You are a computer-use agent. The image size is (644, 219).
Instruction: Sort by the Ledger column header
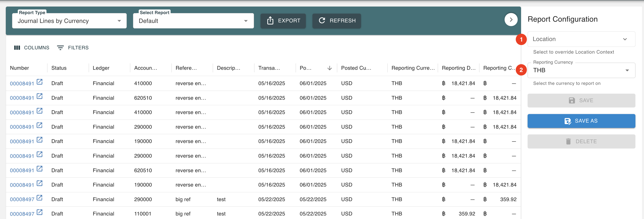pos(101,68)
